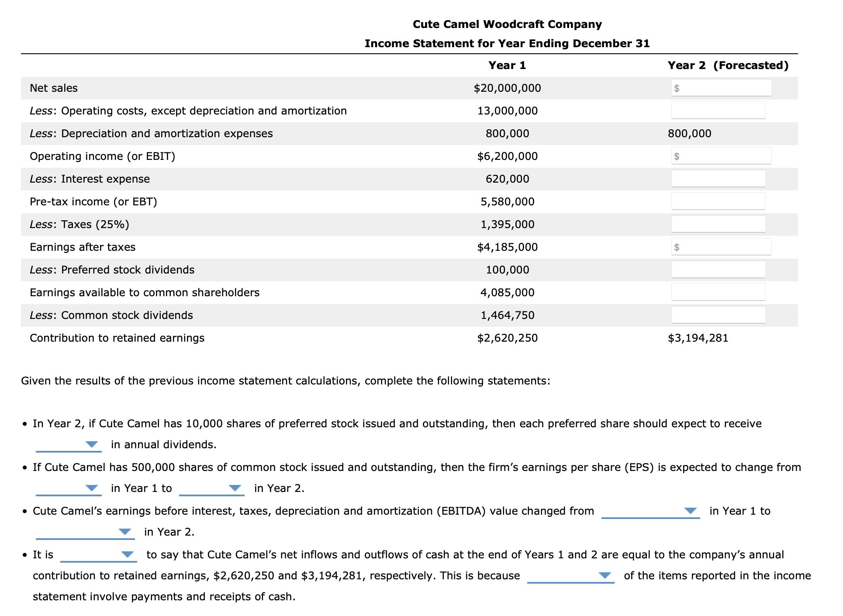Open the Year 1 EPS dropdown
The image size is (843, 616).
(68, 488)
